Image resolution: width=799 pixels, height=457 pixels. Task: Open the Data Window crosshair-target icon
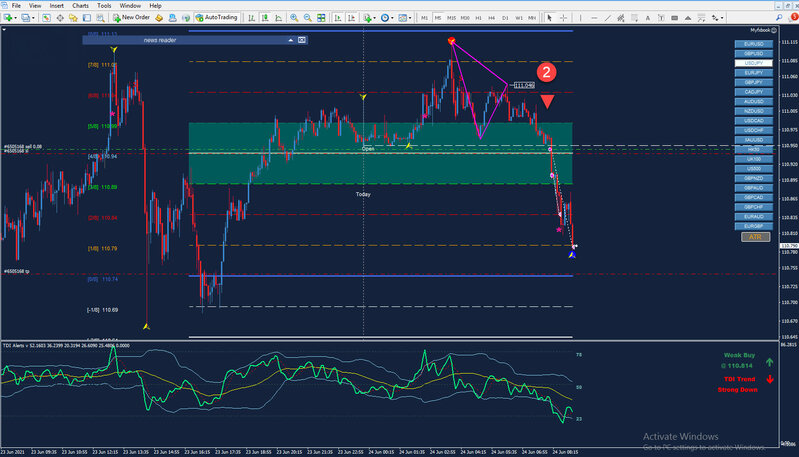tap(60, 18)
